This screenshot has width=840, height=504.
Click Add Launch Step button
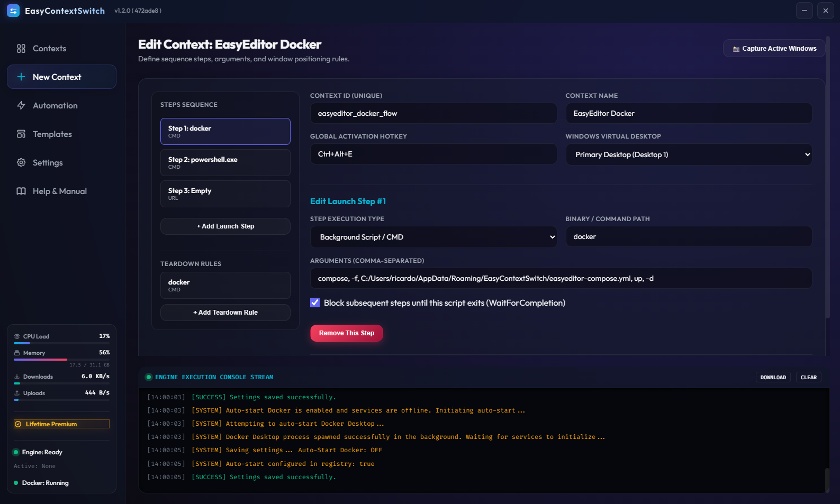click(225, 226)
